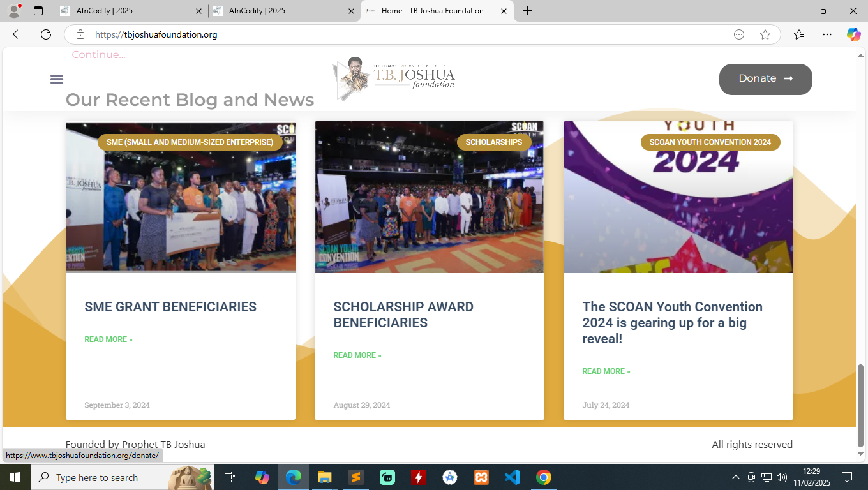Switch to the first AfriCodify tab
The width and height of the screenshot is (868, 490).
(128, 11)
